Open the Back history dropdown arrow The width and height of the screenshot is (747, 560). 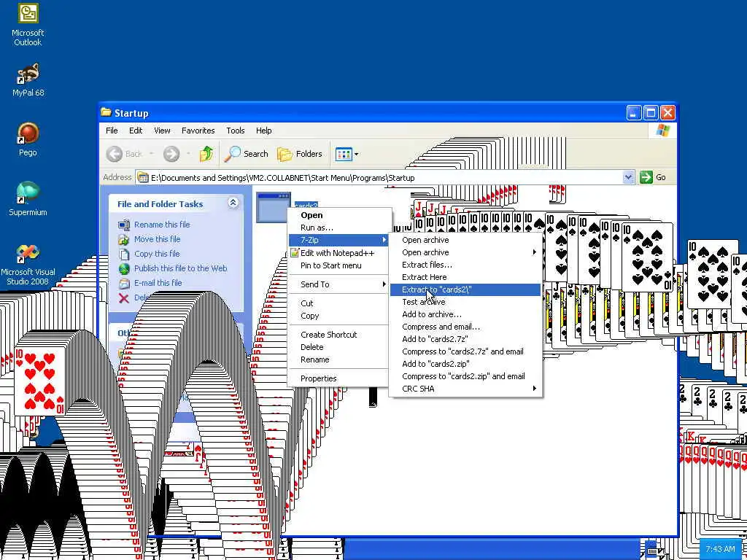[152, 154]
